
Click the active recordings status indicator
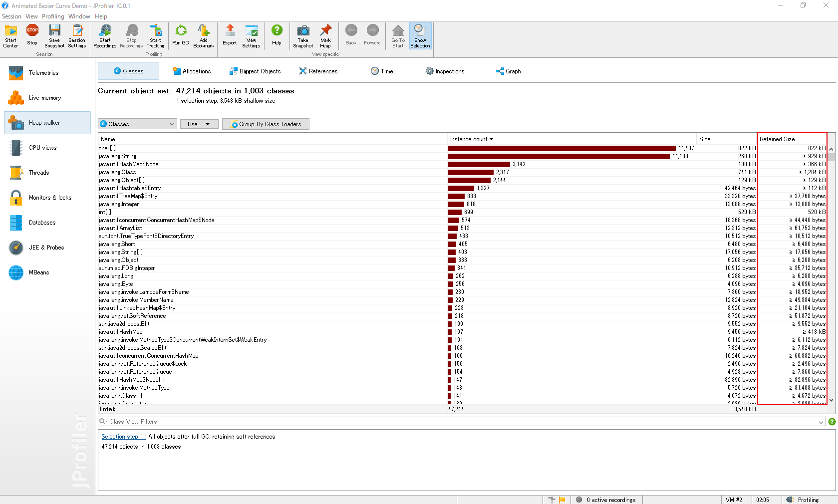pos(606,500)
